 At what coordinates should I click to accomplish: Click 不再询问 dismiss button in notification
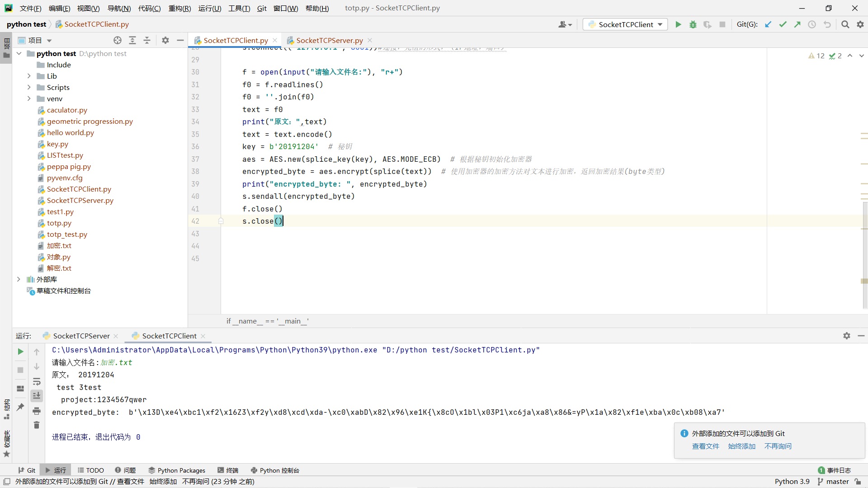click(778, 446)
